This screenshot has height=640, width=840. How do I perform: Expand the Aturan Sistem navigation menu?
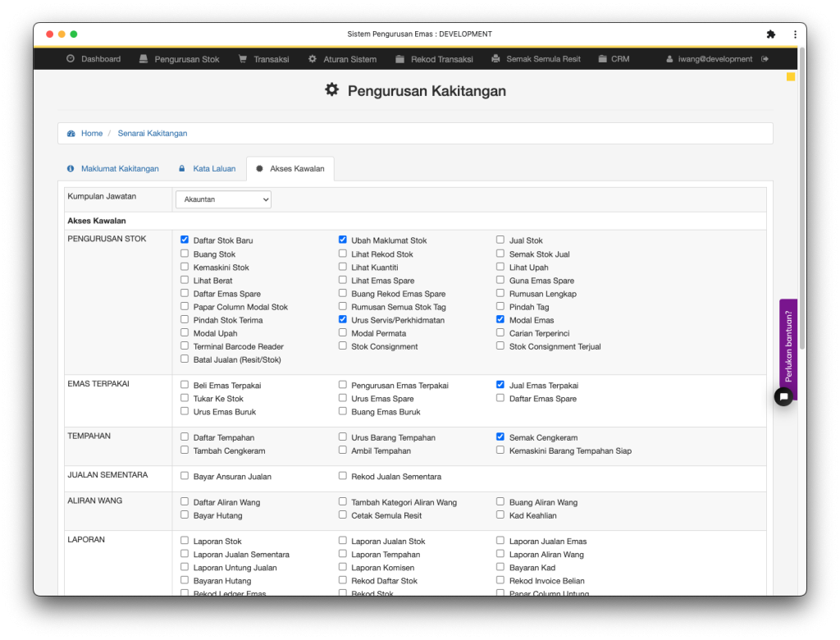click(342, 59)
